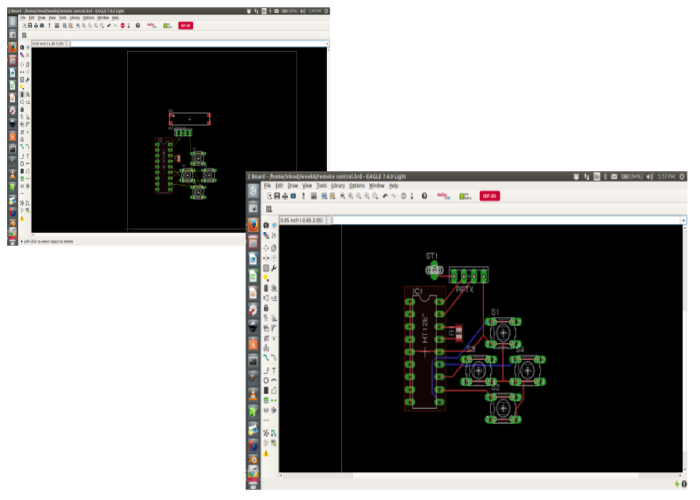
Task: Open View menu in front EAGLE window
Action: click(307, 185)
